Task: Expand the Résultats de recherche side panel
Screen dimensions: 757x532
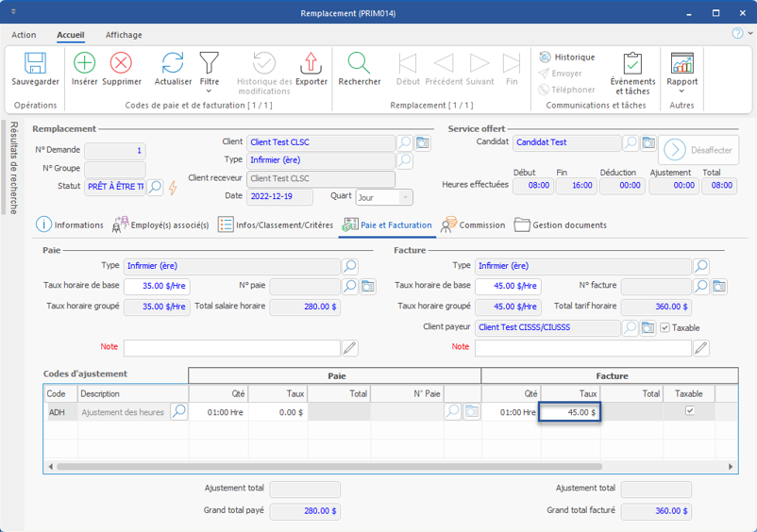Action: [x=13, y=167]
